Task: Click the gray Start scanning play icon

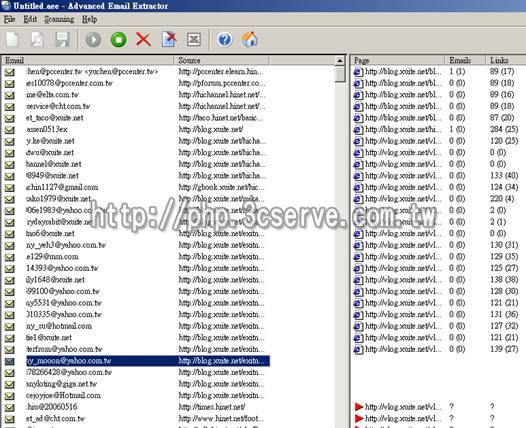Action: (x=93, y=40)
